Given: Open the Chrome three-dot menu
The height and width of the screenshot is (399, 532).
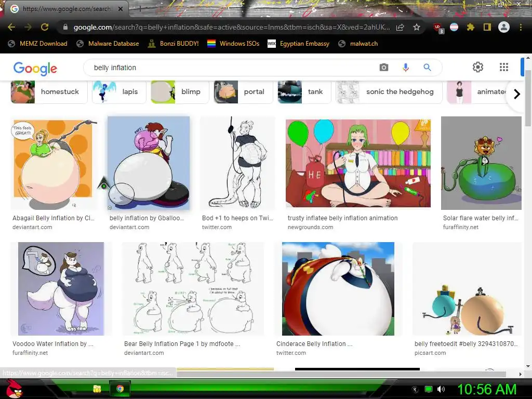Looking at the screenshot, I should 521,27.
